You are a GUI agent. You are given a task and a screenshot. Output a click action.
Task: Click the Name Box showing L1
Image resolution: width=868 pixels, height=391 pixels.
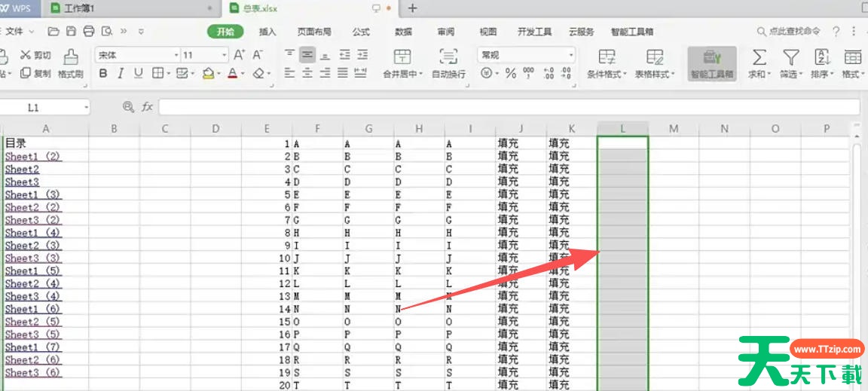coord(45,108)
